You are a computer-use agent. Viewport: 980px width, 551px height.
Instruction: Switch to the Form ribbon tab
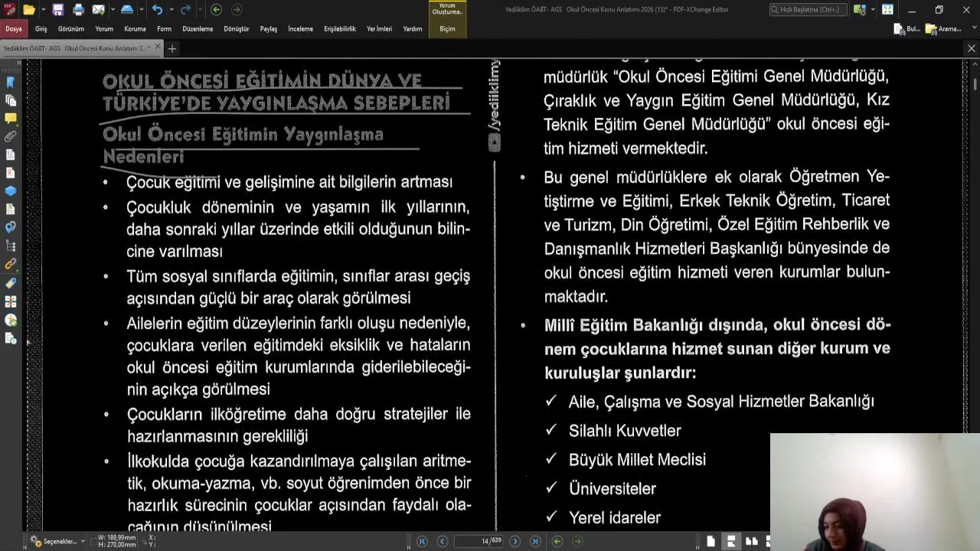pyautogui.click(x=164, y=28)
